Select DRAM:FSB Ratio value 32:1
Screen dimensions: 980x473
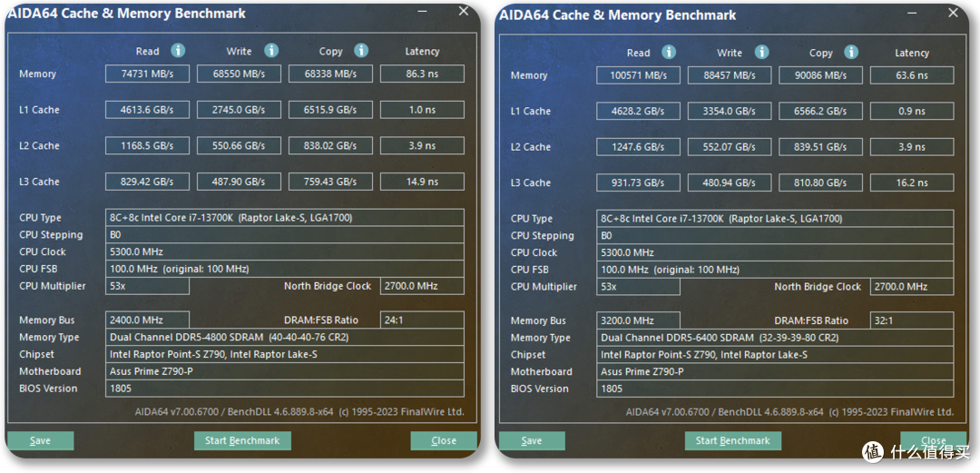coord(913,320)
